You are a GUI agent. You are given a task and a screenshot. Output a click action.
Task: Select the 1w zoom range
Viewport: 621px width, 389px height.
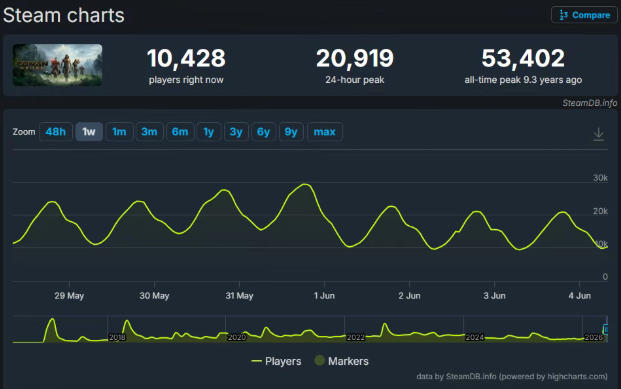coord(89,132)
